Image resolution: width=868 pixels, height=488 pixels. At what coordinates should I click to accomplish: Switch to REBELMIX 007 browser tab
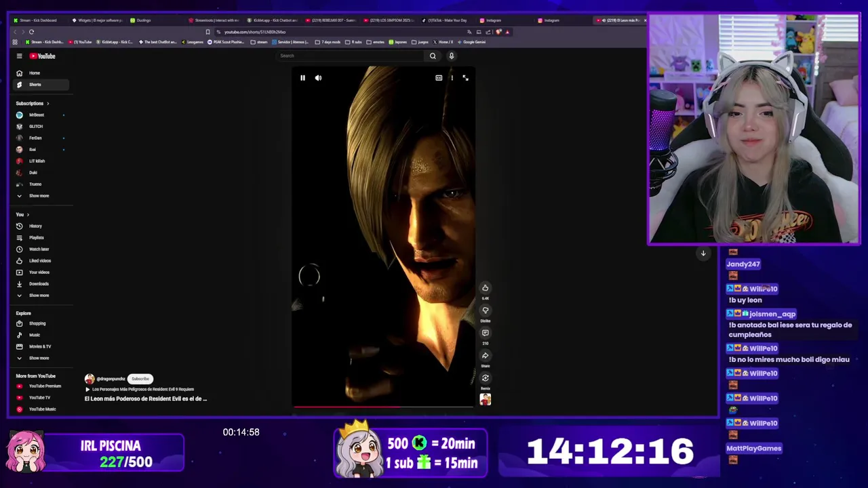click(331, 20)
